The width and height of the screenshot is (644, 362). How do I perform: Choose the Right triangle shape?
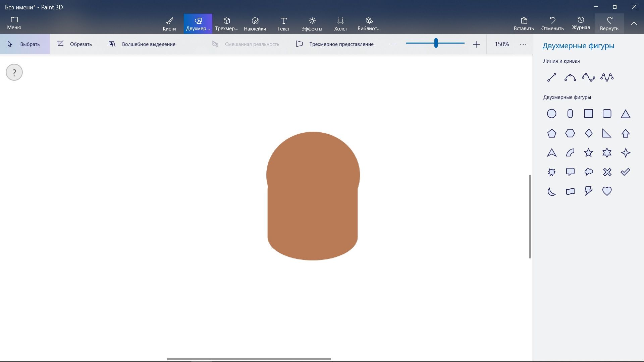(x=607, y=133)
